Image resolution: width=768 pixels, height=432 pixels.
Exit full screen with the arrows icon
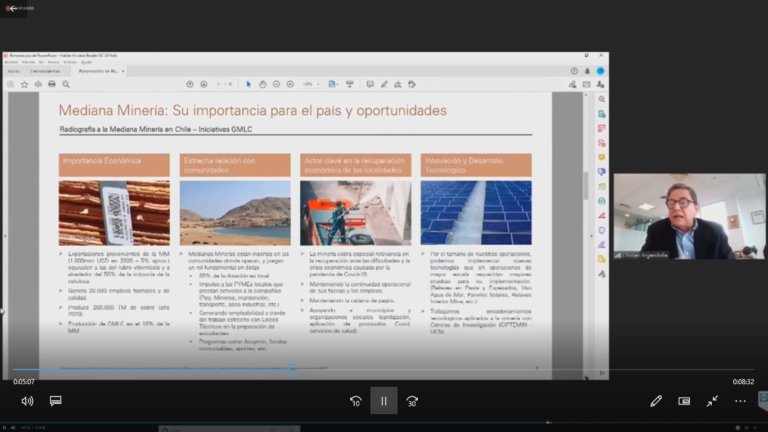(712, 401)
